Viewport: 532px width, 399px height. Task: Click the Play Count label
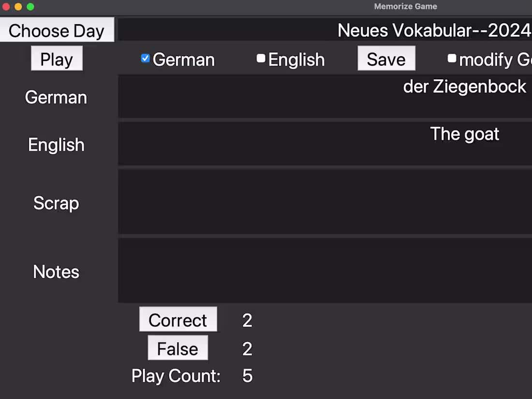[176, 376]
